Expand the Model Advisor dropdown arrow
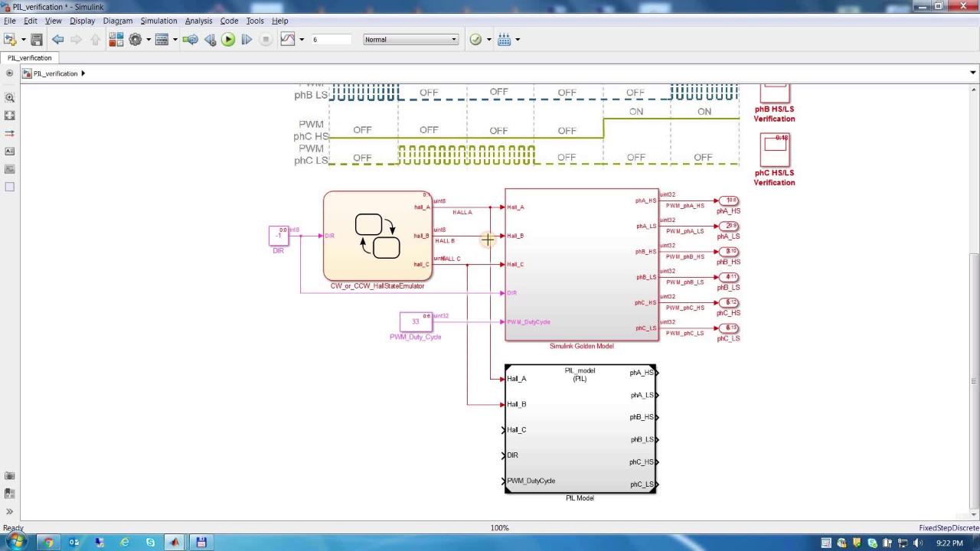The height and width of the screenshot is (551, 980). coord(489,40)
